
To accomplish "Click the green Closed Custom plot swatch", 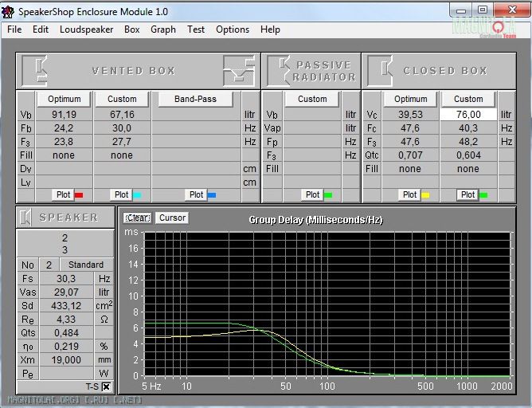I will [483, 195].
